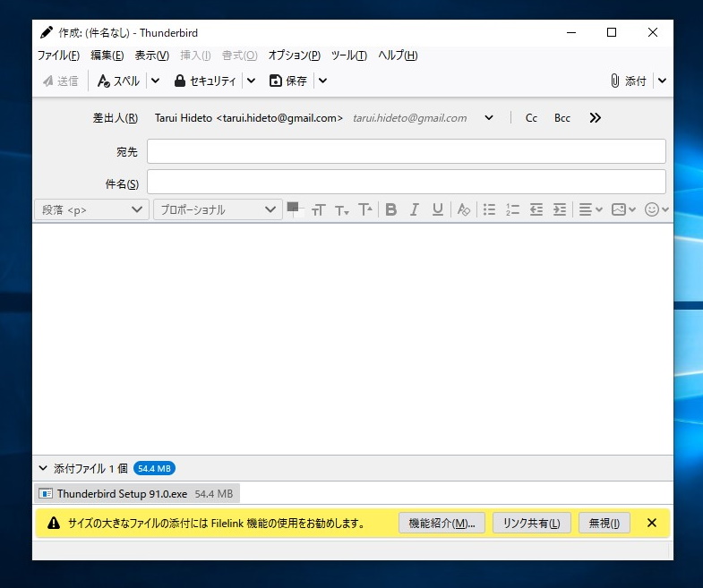Toggle italic formatting
Screen dimensions: 703x588
pyautogui.click(x=415, y=209)
